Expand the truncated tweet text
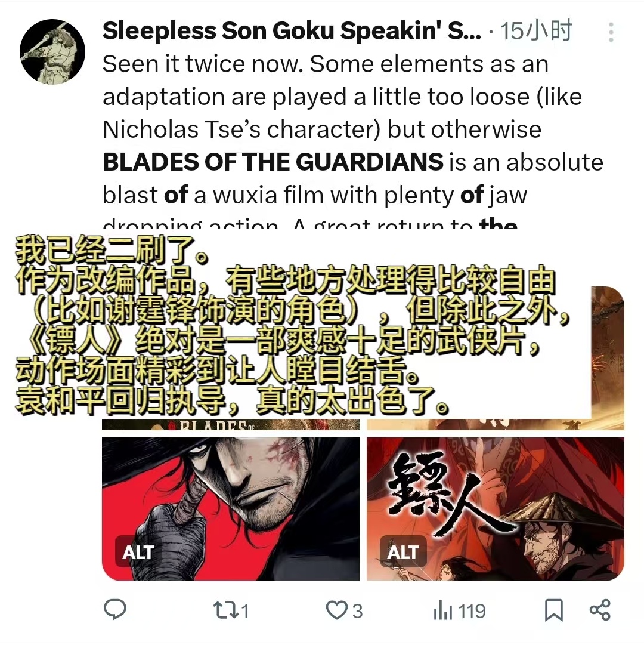 310,223
